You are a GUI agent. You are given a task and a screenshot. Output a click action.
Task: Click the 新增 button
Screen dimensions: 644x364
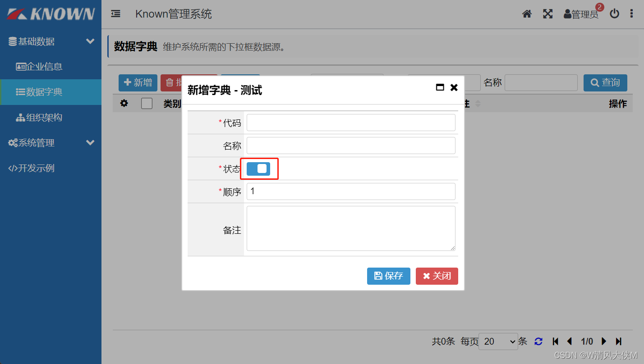(138, 82)
